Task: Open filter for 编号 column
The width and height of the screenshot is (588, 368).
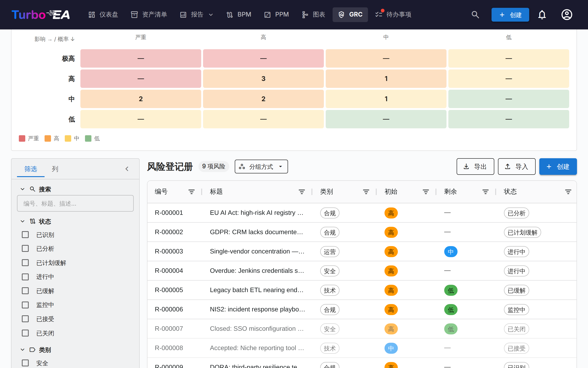Action: [x=192, y=192]
